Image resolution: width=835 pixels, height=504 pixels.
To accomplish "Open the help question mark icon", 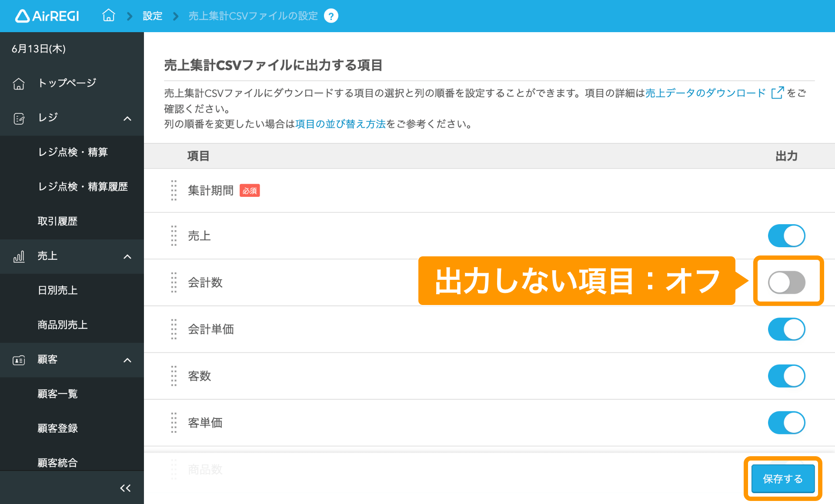I will (x=331, y=16).
